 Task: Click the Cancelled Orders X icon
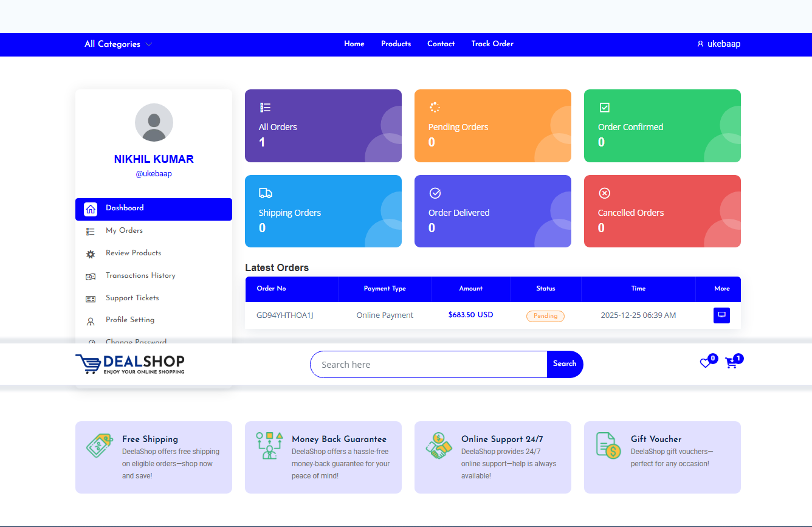point(604,193)
